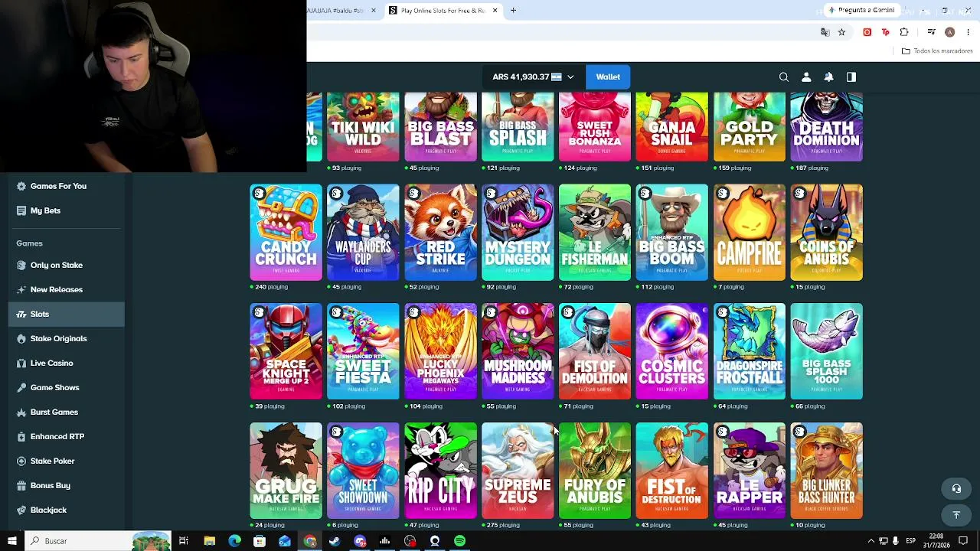Click the Live Casino sidebar icon
This screenshot has height=551, width=980.
(x=21, y=363)
